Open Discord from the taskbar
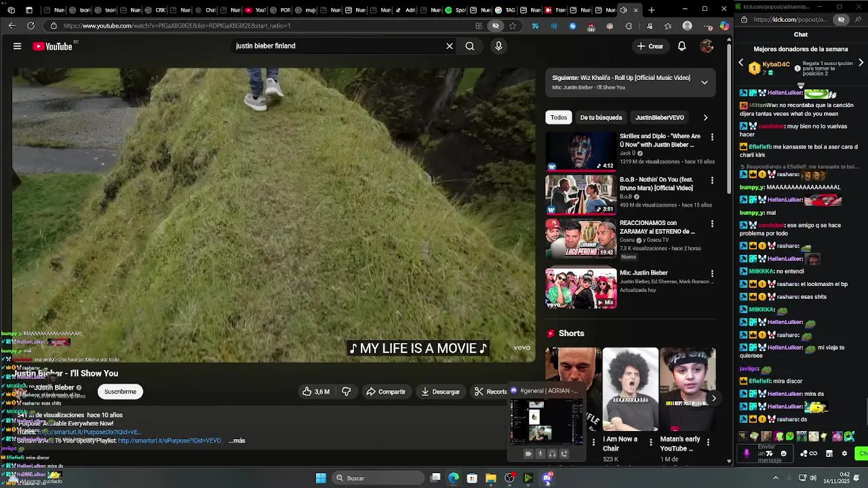 coord(547,478)
